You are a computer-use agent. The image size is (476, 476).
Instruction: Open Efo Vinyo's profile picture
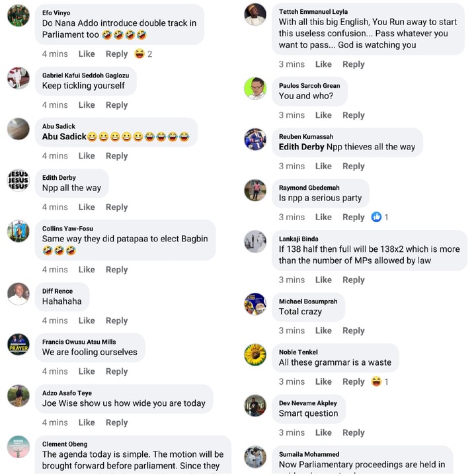pos(18,16)
